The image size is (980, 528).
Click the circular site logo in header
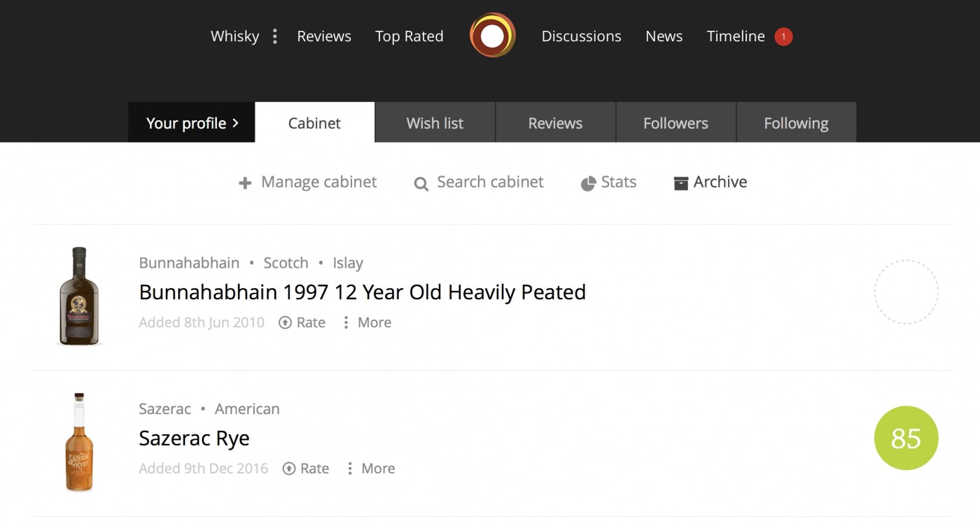coord(492,36)
